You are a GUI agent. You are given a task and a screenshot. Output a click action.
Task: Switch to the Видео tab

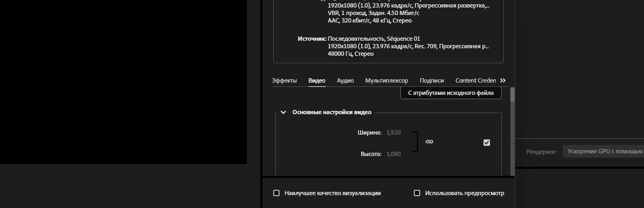[x=317, y=80]
